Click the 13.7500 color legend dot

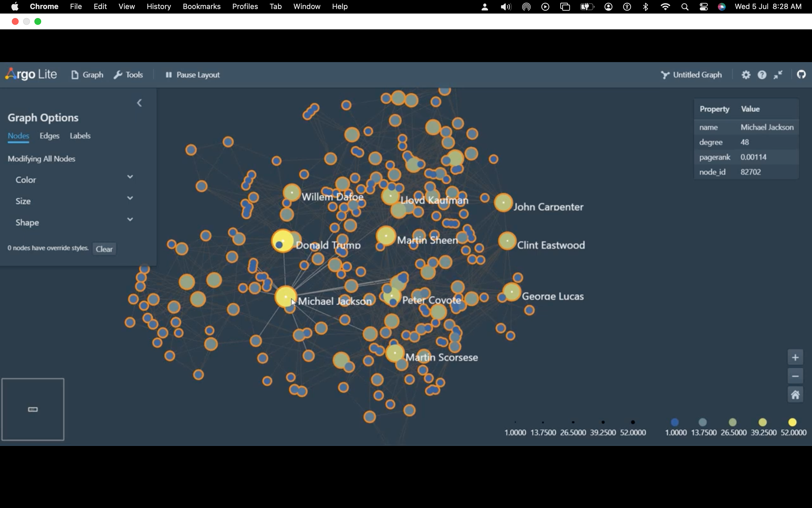(703, 422)
